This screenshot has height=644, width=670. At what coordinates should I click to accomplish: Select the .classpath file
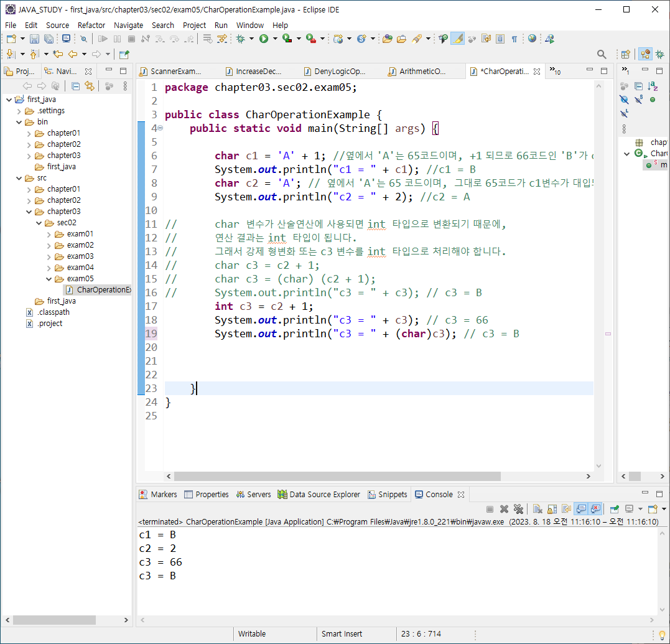(x=48, y=312)
